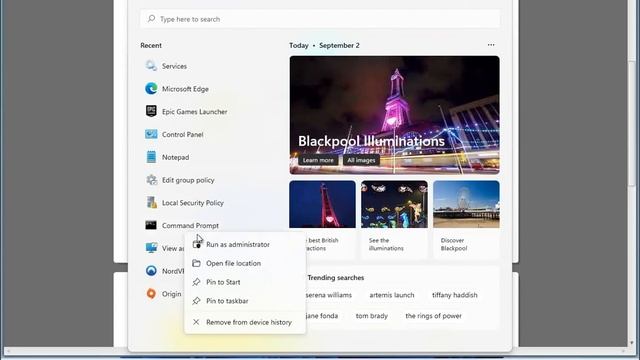Open the Blackpool Illuminations main image
This screenshot has height=360, width=640.
pyautogui.click(x=394, y=115)
